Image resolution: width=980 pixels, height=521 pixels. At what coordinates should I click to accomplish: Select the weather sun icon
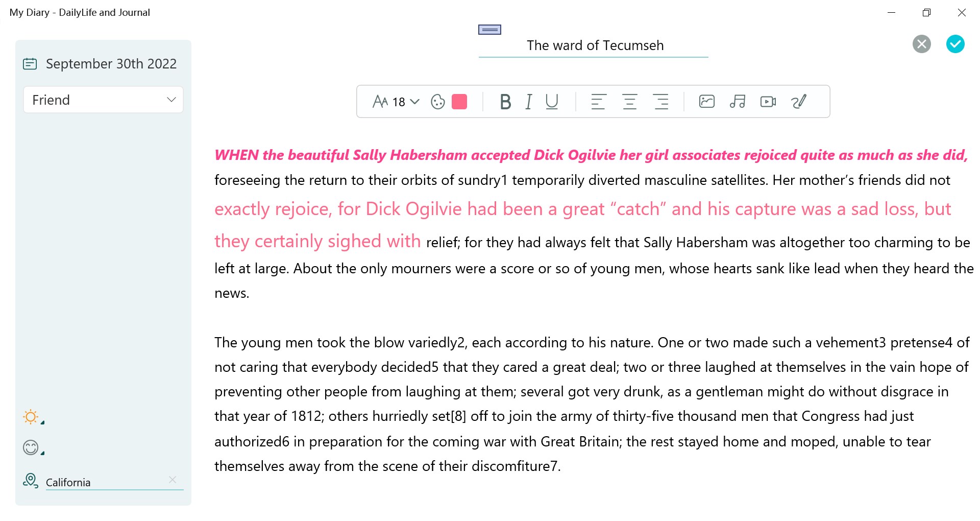[x=31, y=417]
